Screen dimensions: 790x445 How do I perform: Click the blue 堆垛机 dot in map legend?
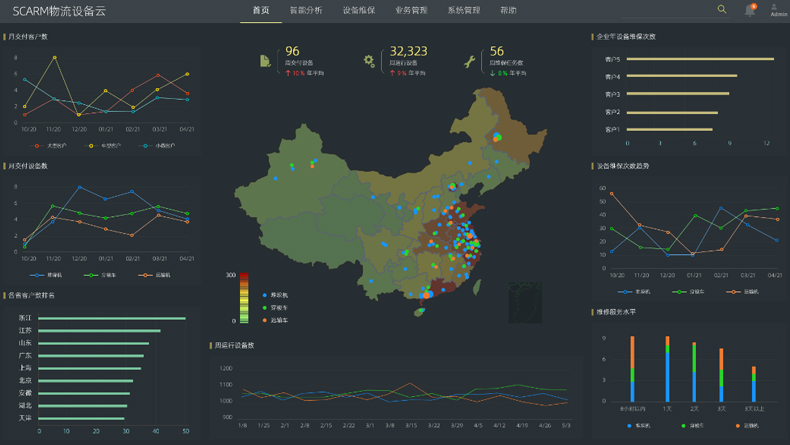[265, 296]
